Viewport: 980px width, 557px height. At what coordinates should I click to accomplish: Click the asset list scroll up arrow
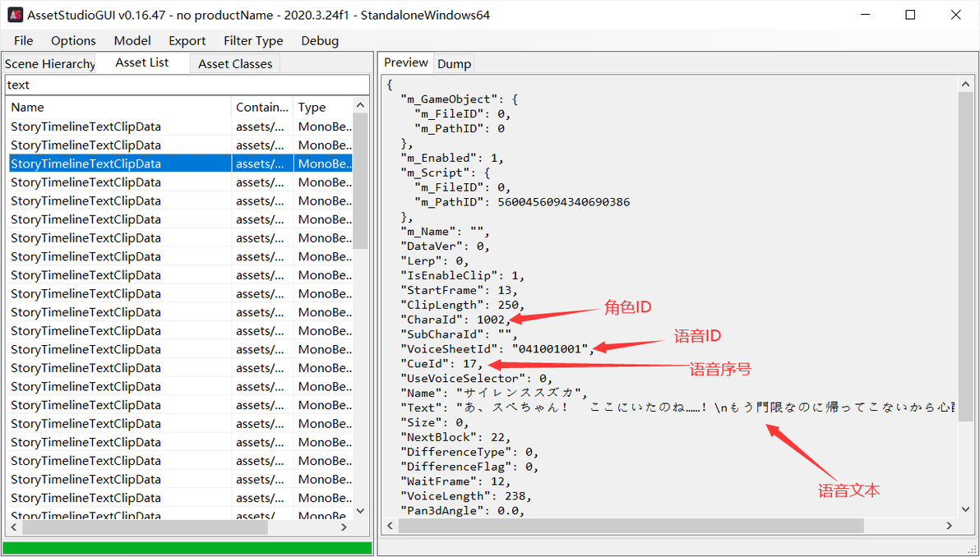click(x=361, y=105)
